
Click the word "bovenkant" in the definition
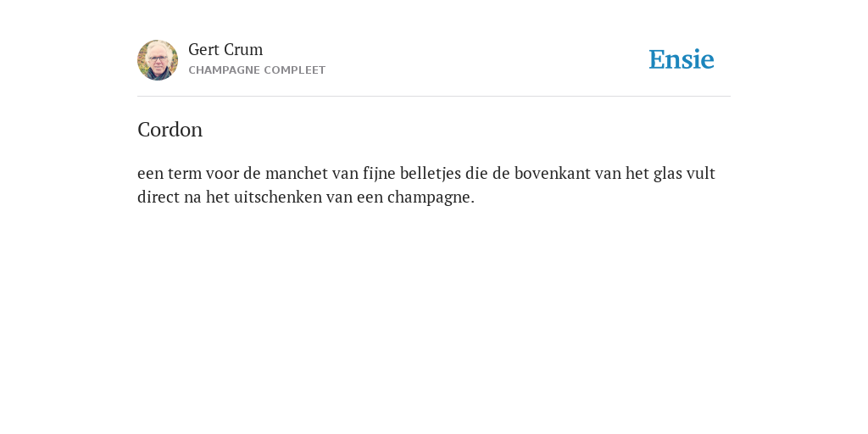(553, 173)
